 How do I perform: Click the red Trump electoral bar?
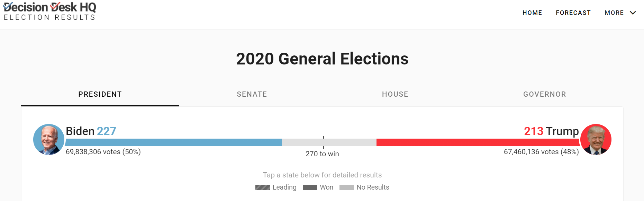(x=478, y=142)
